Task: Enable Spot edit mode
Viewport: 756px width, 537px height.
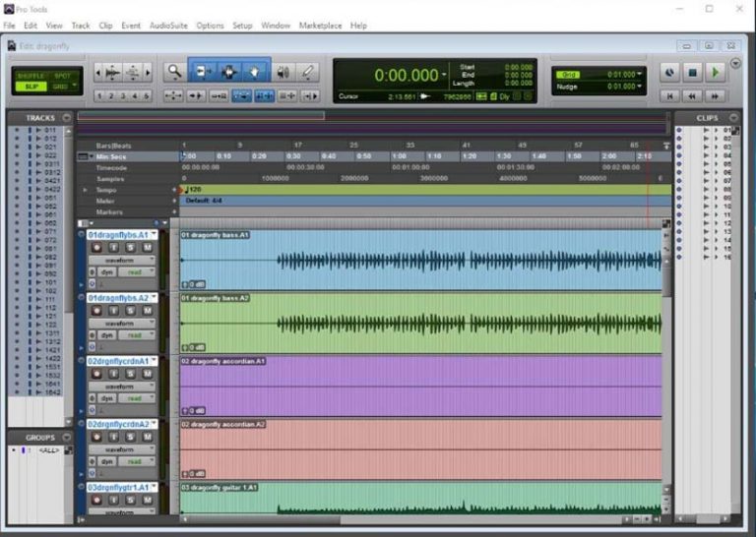Action: coord(62,76)
